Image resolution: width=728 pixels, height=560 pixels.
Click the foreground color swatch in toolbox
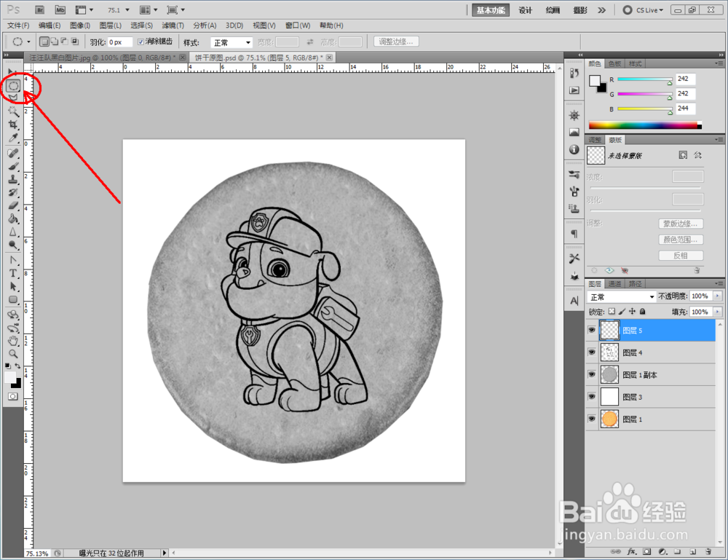(9, 377)
